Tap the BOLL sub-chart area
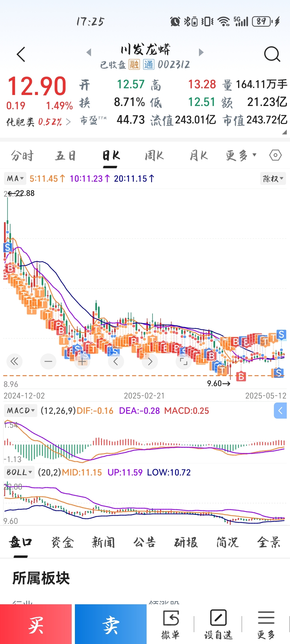290x644 pixels. pyautogui.click(x=145, y=503)
